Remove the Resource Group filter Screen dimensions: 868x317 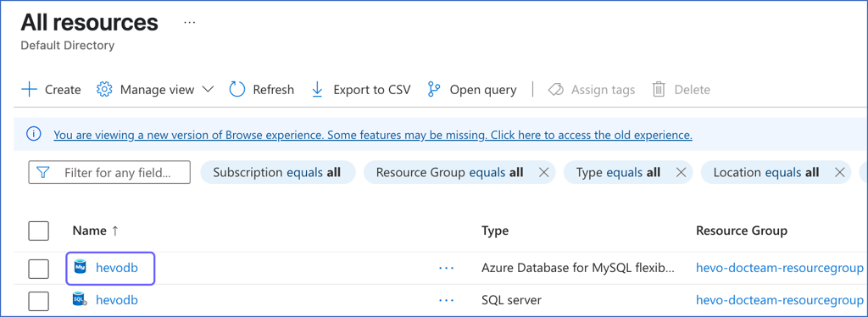tap(543, 173)
